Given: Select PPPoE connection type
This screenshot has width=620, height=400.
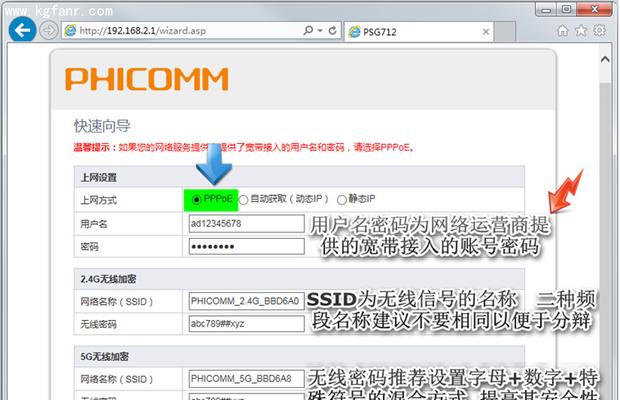Looking at the screenshot, I should coord(197,200).
